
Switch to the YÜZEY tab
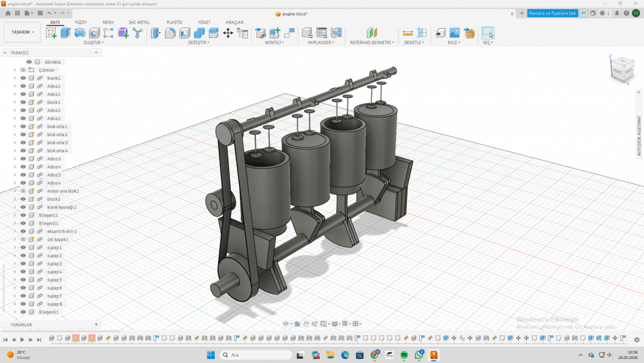tap(80, 22)
